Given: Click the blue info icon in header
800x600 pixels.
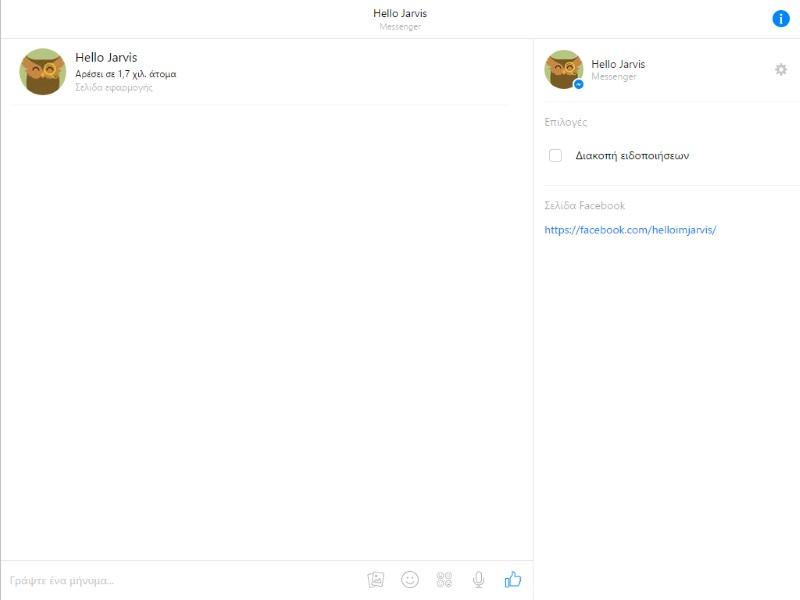Looking at the screenshot, I should [x=781, y=19].
